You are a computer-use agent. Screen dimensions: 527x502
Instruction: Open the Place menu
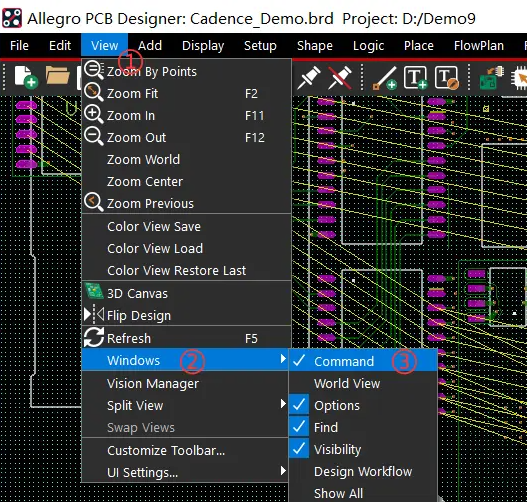419,45
